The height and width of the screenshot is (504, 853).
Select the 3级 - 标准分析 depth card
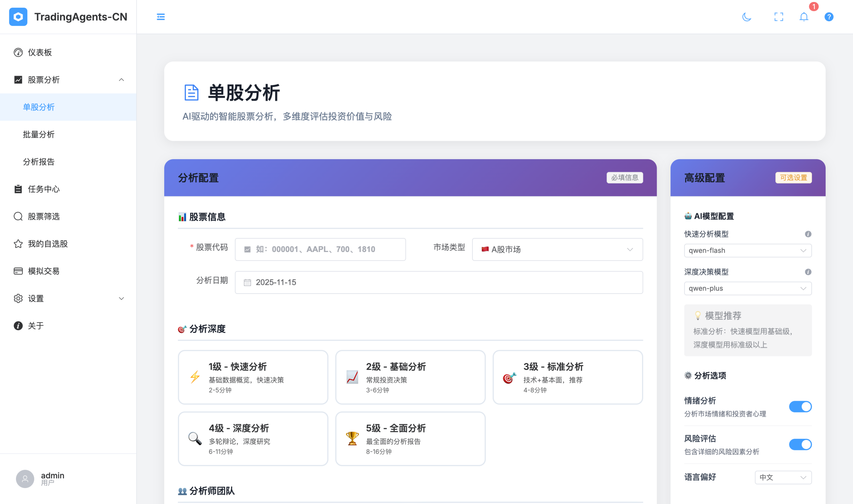567,377
